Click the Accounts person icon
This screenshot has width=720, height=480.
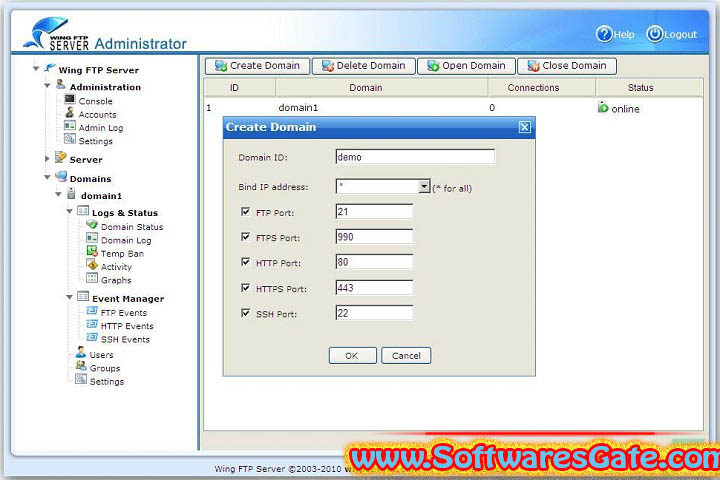pyautogui.click(x=70, y=113)
